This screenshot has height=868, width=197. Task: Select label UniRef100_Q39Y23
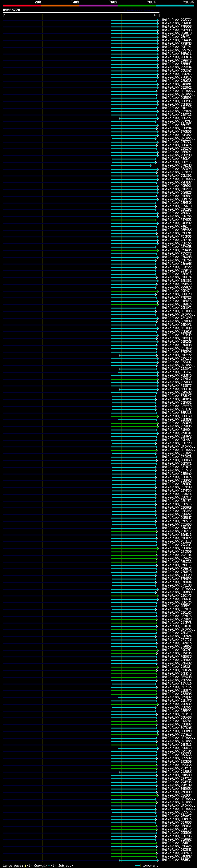[x=177, y=115]
